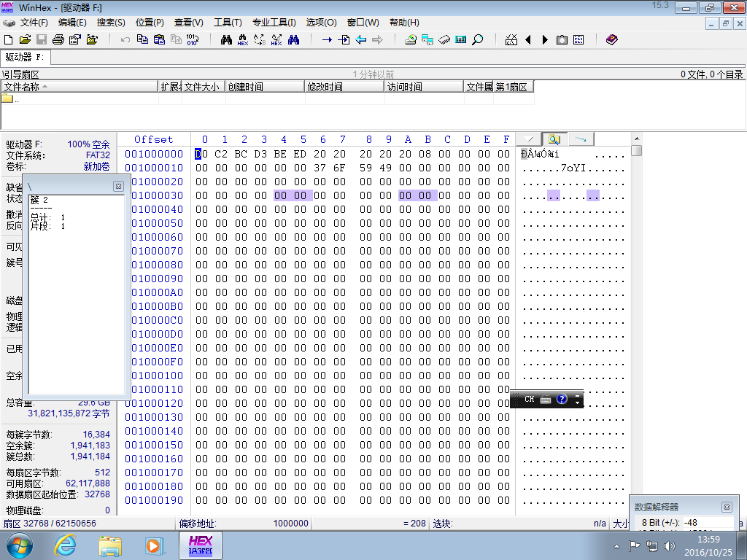
Task: Click the blue Back arrow icon
Action: click(x=360, y=39)
